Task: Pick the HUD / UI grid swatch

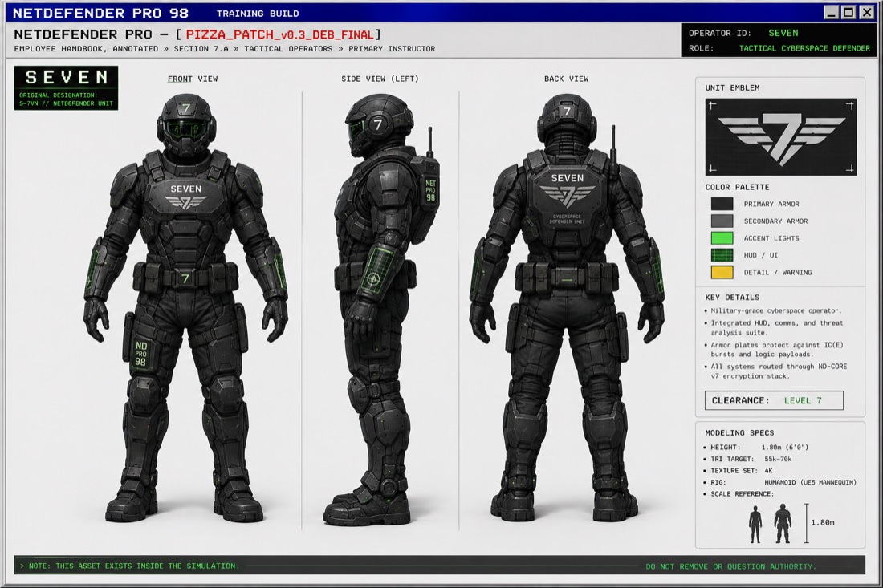Action: click(722, 255)
